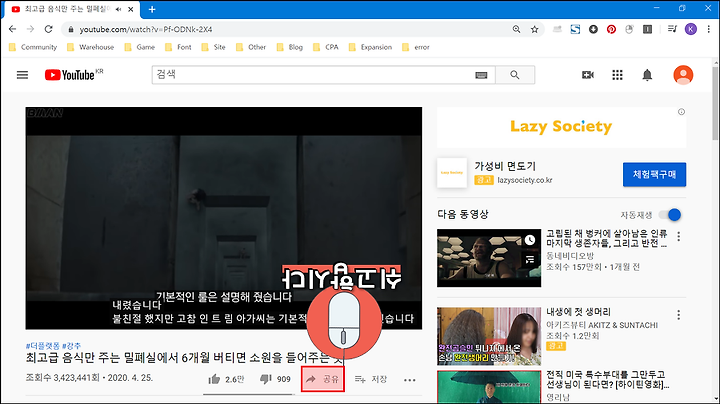Open channel 동네비디오방
This screenshot has height=404, width=720.
(570, 256)
